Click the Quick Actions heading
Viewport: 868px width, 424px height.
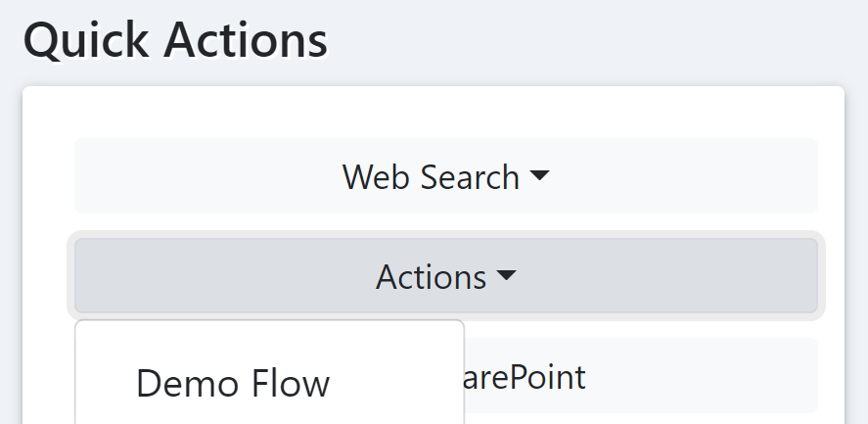pos(175,41)
